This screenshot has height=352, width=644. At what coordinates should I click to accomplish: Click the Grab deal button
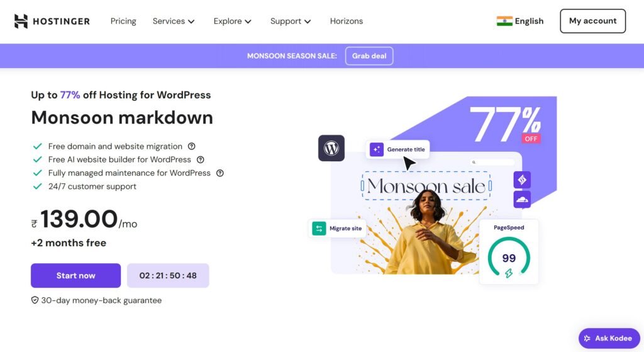tap(369, 56)
